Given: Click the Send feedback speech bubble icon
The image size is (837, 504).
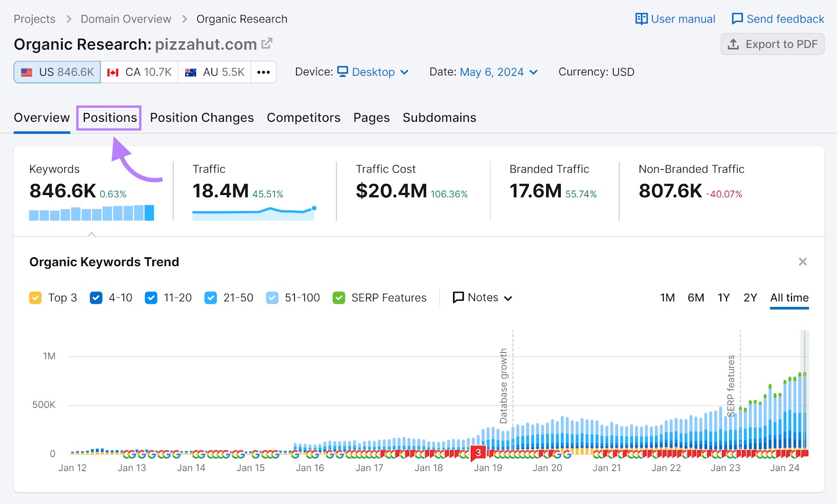Looking at the screenshot, I should coord(737,19).
